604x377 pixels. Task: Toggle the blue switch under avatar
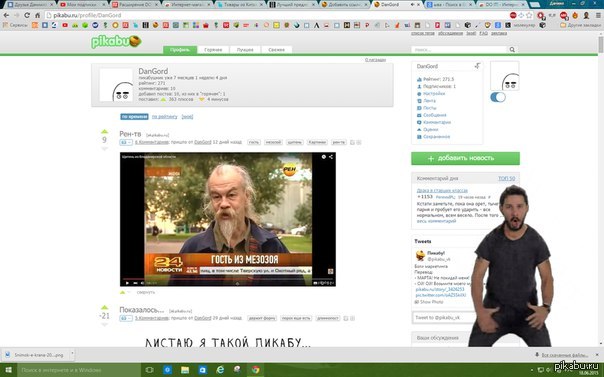point(498,97)
